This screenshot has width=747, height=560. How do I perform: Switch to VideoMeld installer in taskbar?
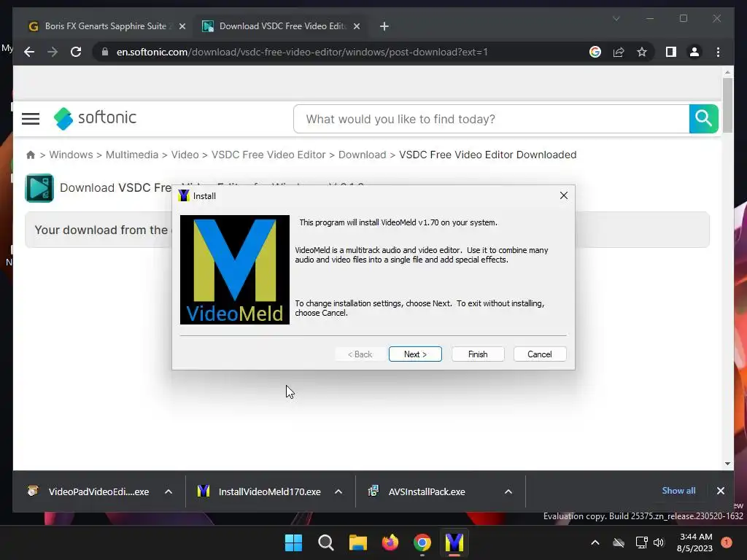(454, 542)
